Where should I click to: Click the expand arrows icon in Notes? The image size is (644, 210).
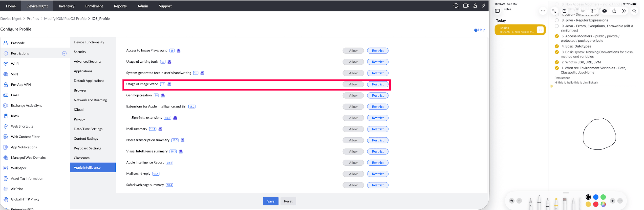click(554, 11)
